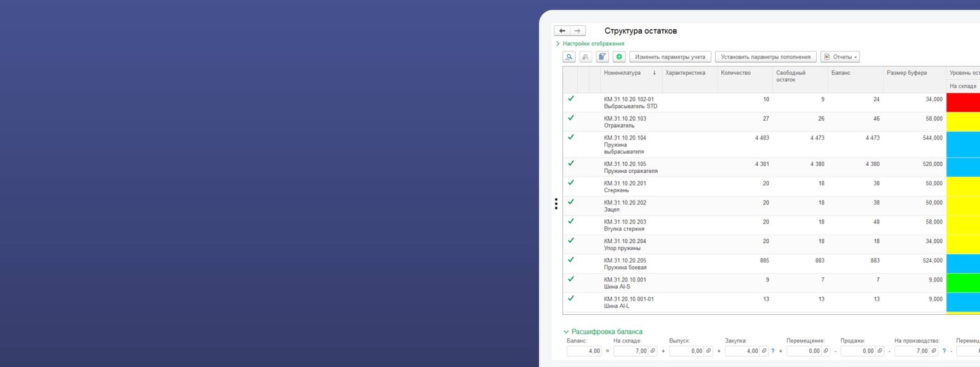Expand Настройки отображения section
This screenshot has width=980, height=367.
590,44
